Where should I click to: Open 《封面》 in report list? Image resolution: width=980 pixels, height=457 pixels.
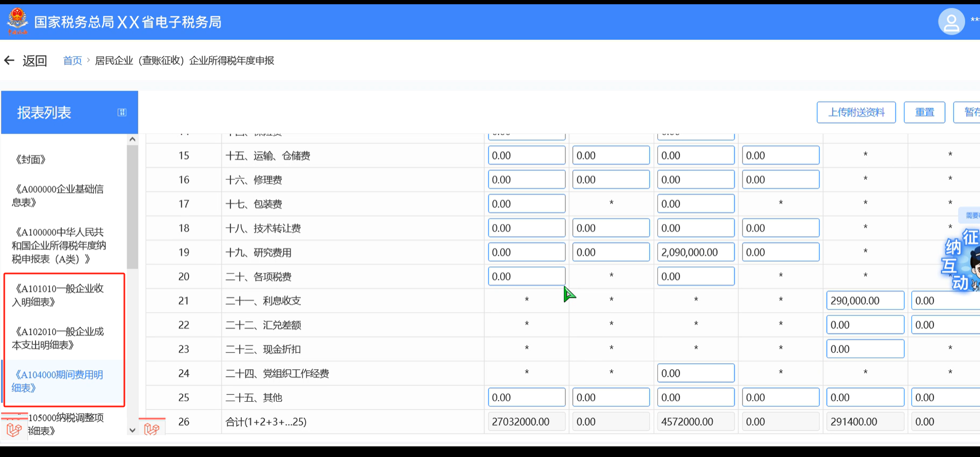(31, 159)
